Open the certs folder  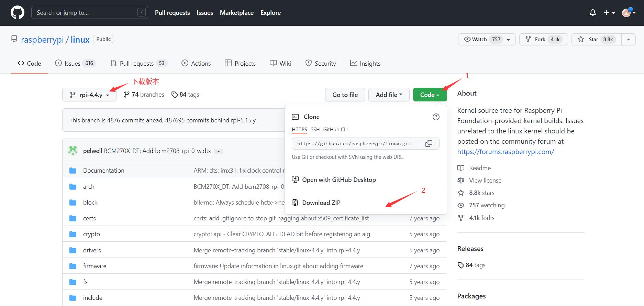[89, 218]
